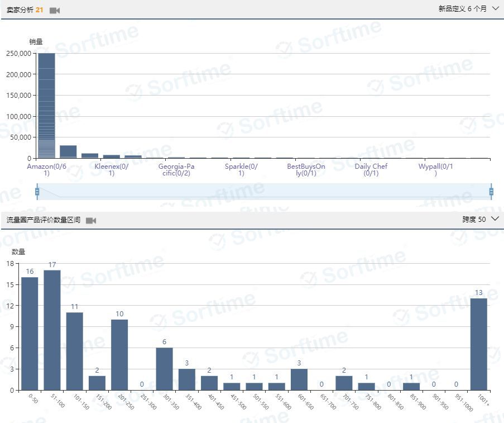
Task: Click video camera icon beside 流量圈产品评价数量区间
Action: coord(91,221)
